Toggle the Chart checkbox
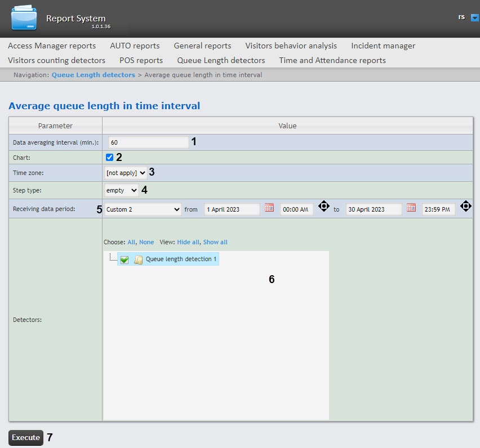The height and width of the screenshot is (448, 480). pos(110,157)
